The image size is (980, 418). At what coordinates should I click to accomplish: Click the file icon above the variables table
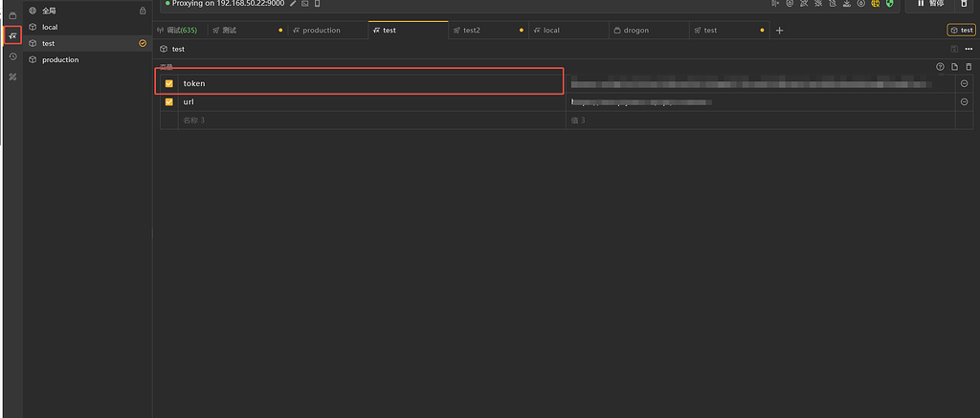pyautogui.click(x=954, y=67)
